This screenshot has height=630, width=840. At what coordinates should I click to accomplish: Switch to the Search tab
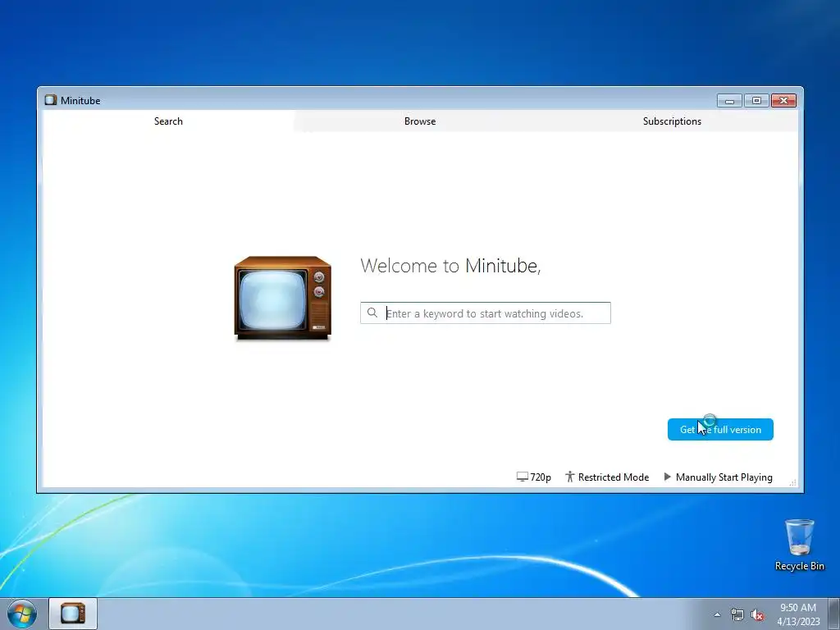168,121
